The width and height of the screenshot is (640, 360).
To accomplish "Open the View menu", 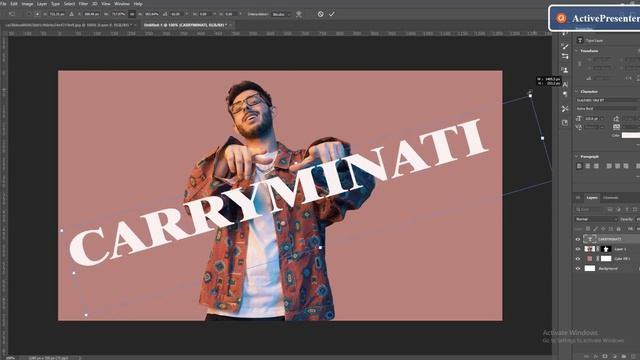I will (106, 4).
